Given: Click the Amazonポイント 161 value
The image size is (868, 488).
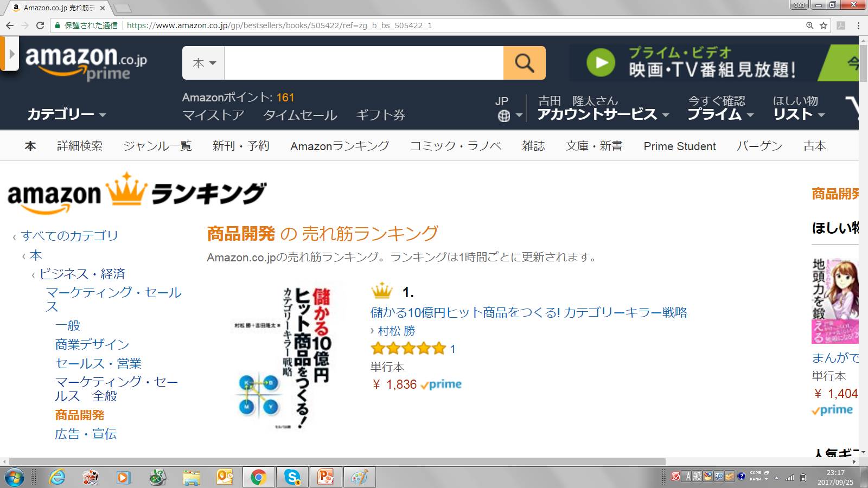Looking at the screenshot, I should click(285, 98).
